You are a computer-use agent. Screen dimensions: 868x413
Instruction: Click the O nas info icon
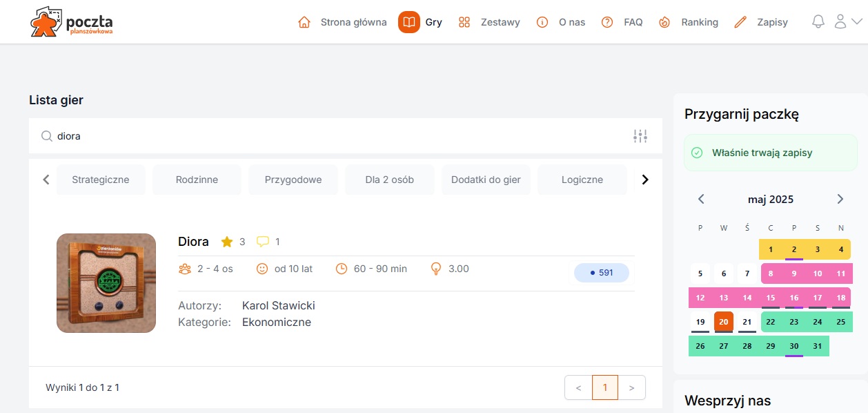pos(542,22)
